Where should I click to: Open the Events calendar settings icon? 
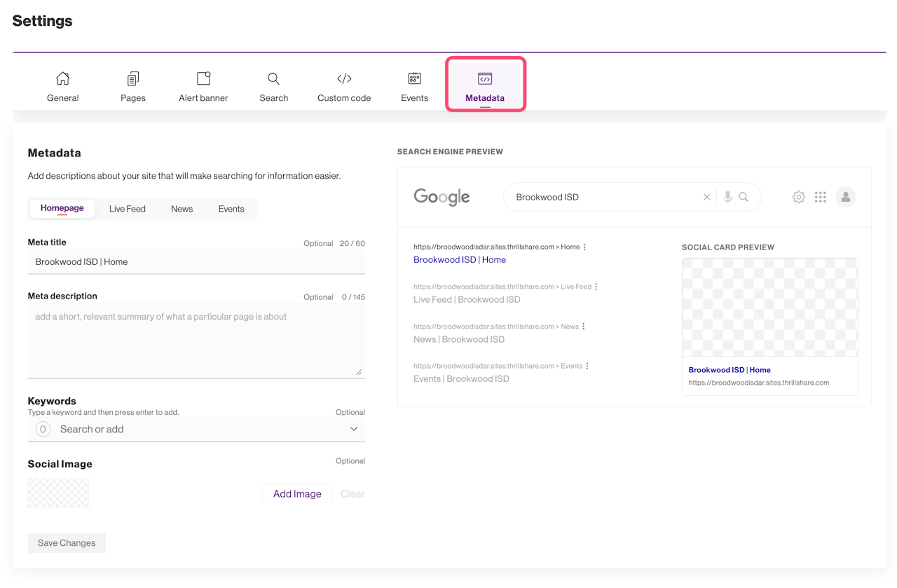point(414,78)
